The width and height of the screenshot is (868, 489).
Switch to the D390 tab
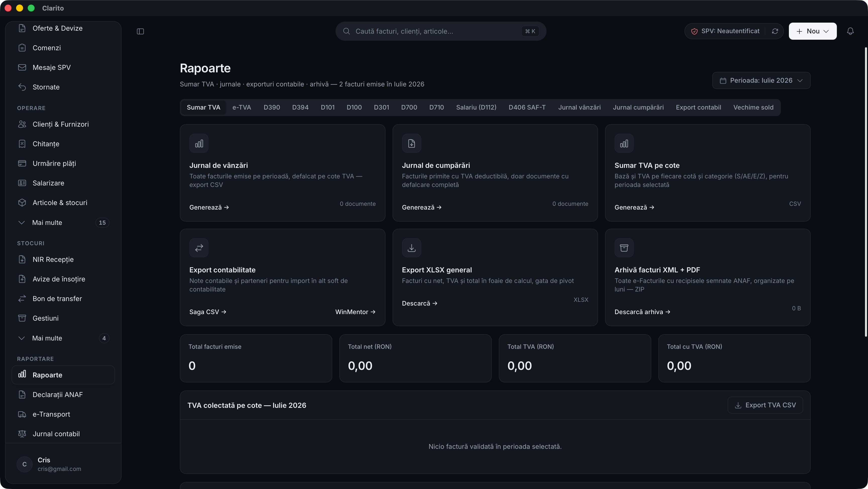point(272,107)
